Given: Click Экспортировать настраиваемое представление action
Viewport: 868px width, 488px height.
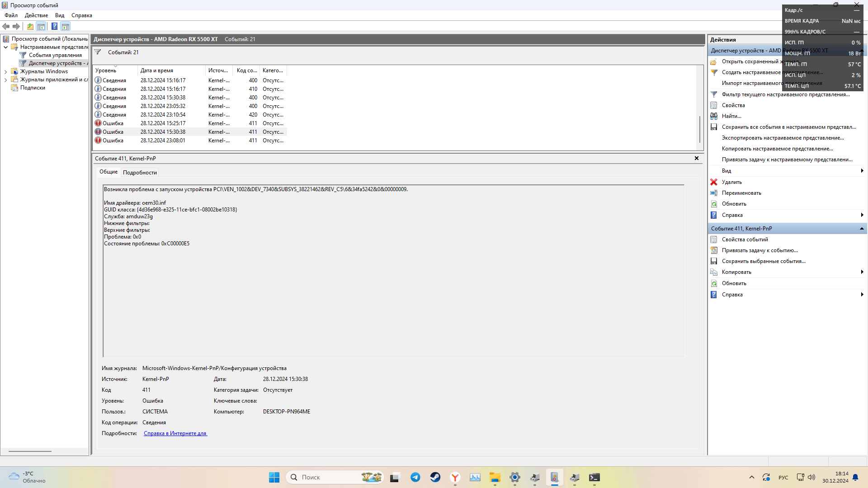Looking at the screenshot, I should click(x=783, y=138).
